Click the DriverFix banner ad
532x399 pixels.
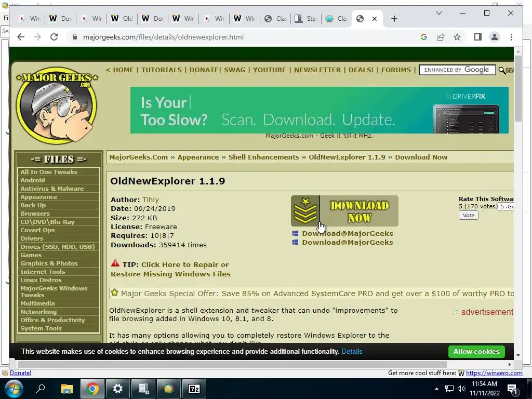point(320,110)
